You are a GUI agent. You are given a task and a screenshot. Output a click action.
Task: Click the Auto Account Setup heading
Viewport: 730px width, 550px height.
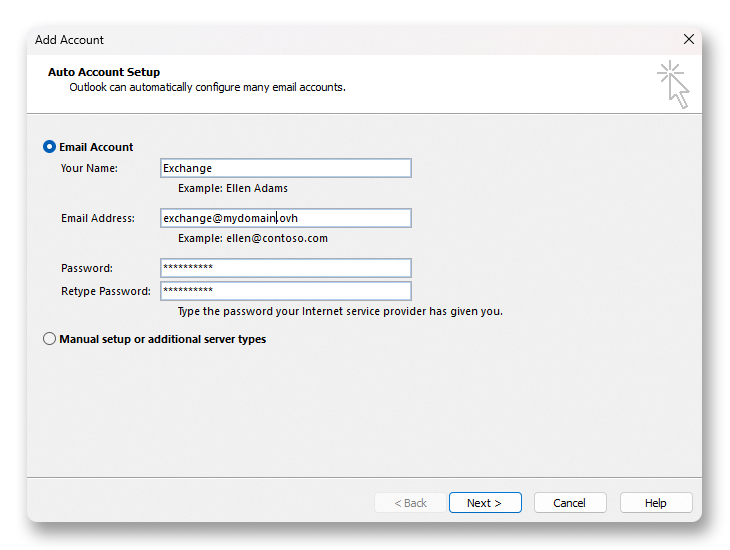[104, 72]
